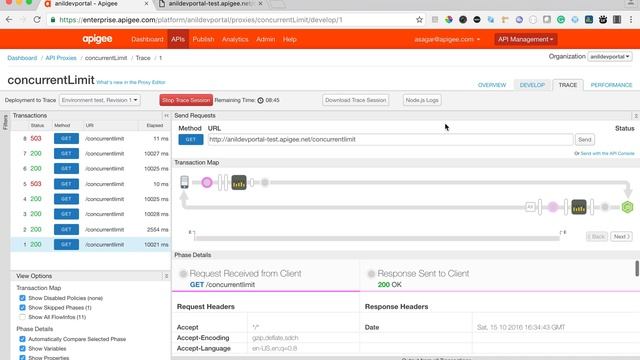Click Back in Transaction Map
The image size is (640, 360).
click(x=597, y=237)
